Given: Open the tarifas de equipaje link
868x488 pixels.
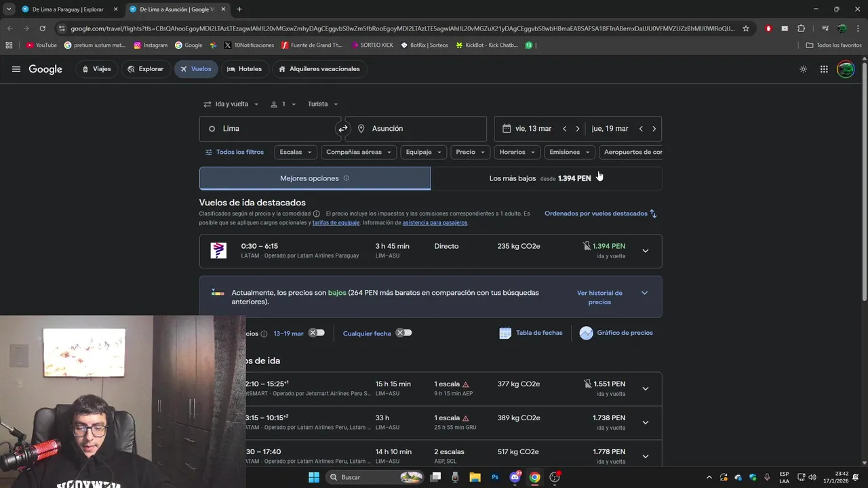Looking at the screenshot, I should (336, 223).
